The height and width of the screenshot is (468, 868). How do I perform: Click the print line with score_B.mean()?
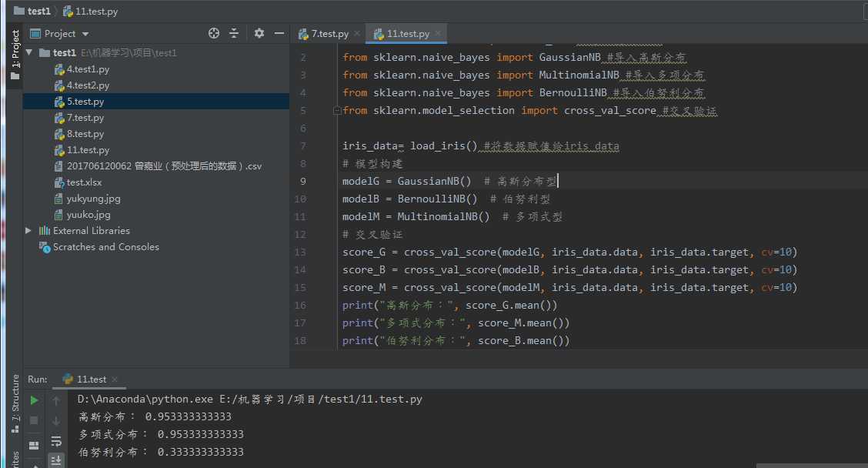click(456, 341)
